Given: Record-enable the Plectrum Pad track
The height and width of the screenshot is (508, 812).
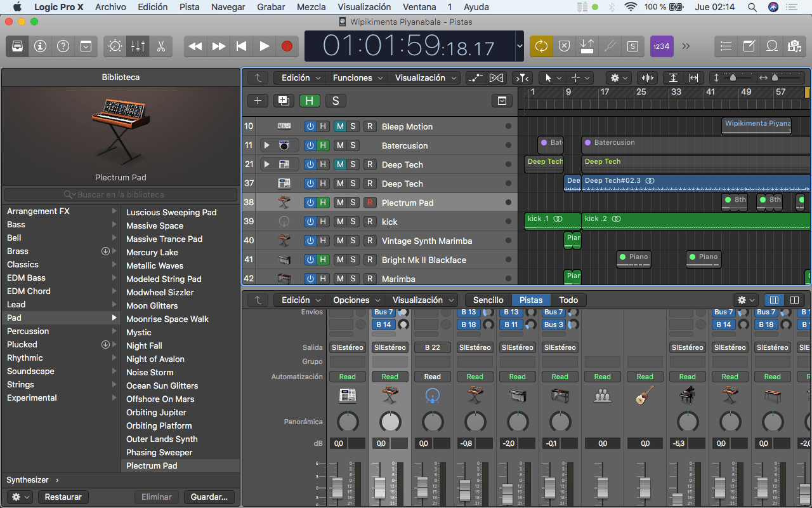Looking at the screenshot, I should (x=370, y=203).
